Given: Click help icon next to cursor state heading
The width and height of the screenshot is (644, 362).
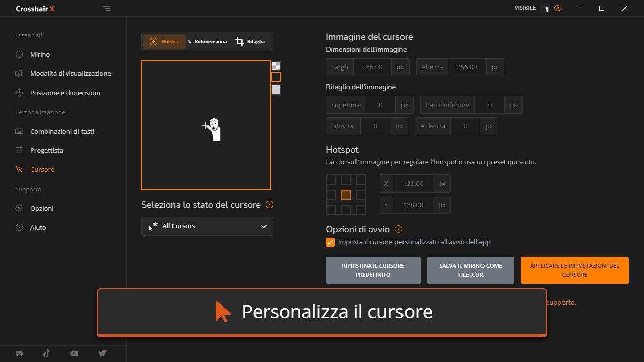Looking at the screenshot, I should (x=269, y=205).
